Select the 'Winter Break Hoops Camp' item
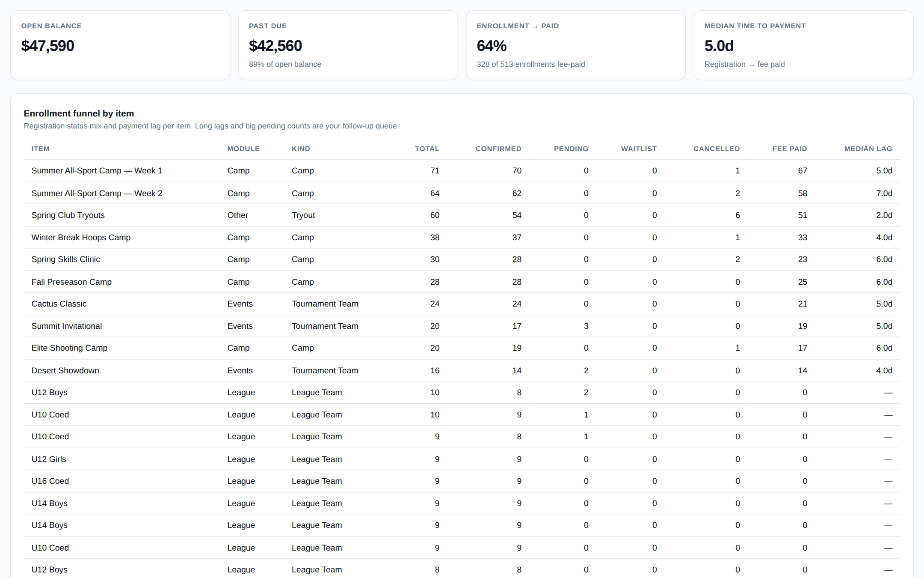This screenshot has width=924, height=578. tap(81, 238)
